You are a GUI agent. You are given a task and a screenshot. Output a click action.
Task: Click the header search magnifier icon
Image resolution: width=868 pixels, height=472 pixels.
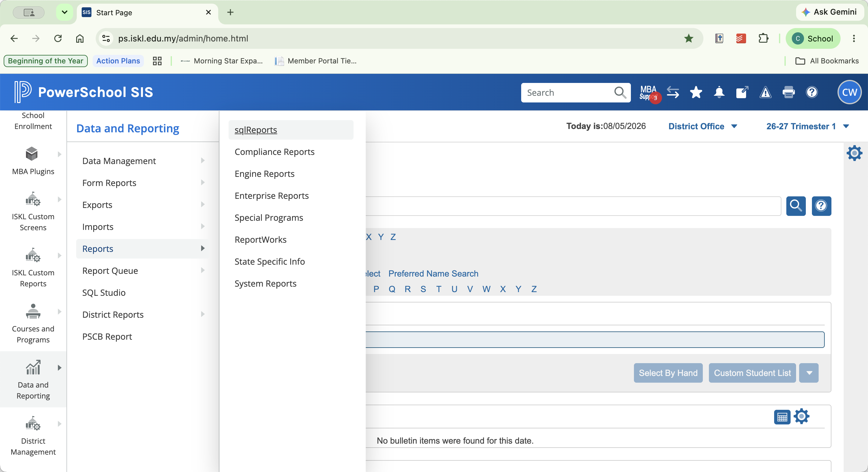[x=620, y=92]
